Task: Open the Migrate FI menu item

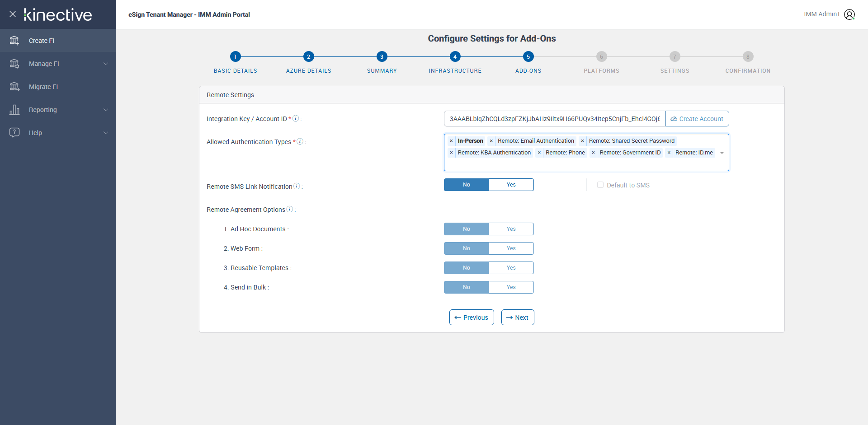Action: click(58, 87)
